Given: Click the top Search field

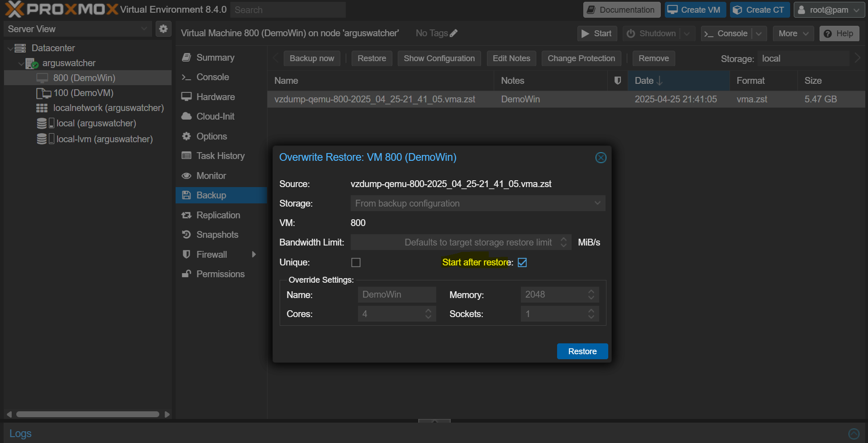Looking at the screenshot, I should tap(288, 10).
